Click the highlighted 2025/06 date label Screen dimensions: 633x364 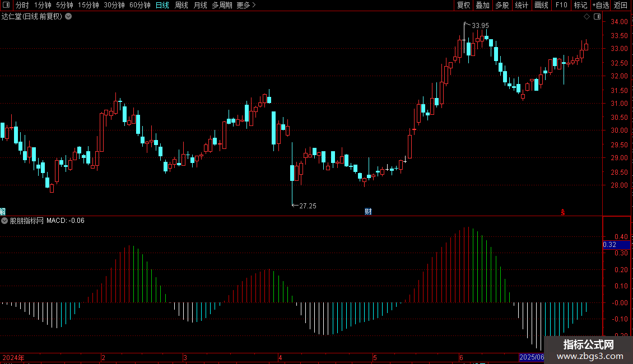point(531,357)
